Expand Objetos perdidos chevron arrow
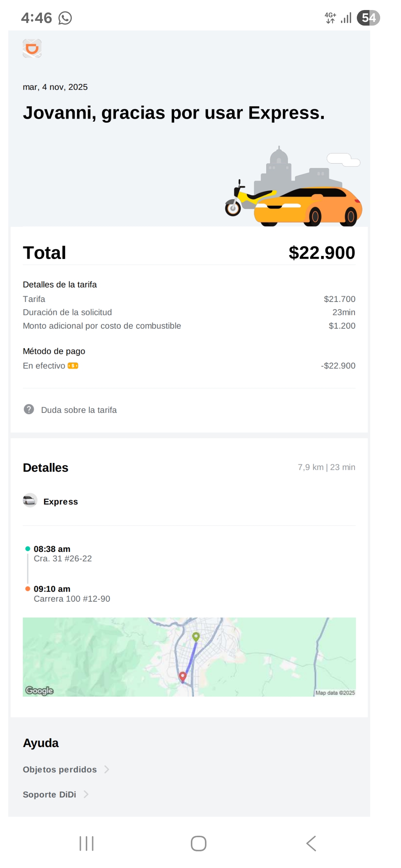This screenshot has width=401, height=868. (107, 769)
